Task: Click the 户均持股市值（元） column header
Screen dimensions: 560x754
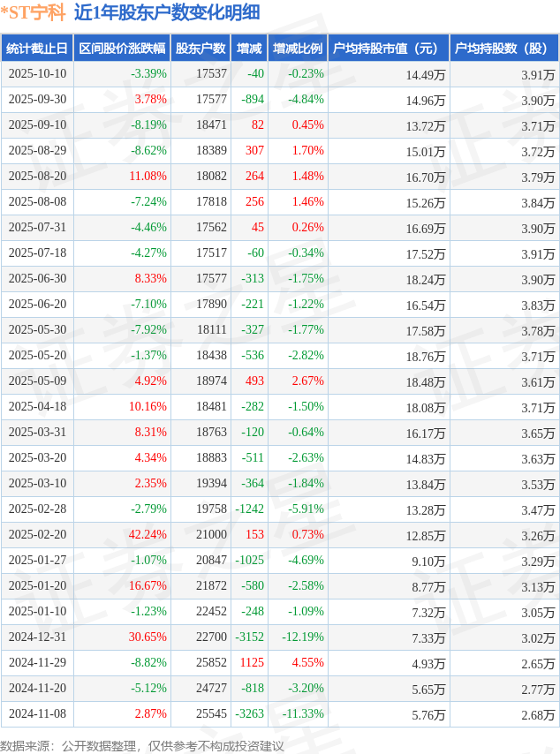Action: click(388, 49)
